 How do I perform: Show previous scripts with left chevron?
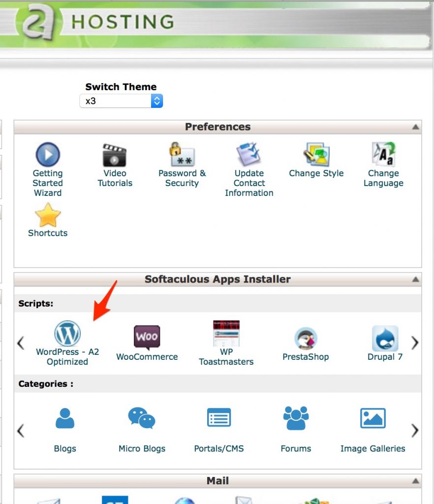(x=21, y=343)
